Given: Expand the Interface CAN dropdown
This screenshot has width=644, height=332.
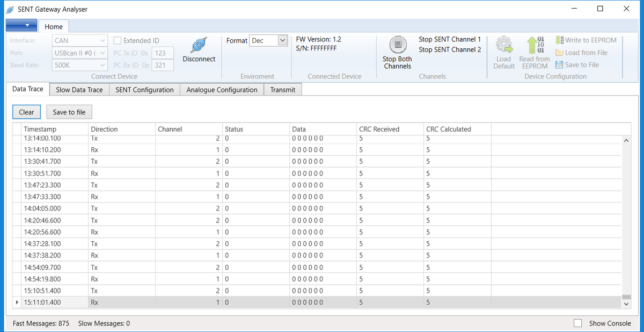Looking at the screenshot, I should (x=103, y=40).
